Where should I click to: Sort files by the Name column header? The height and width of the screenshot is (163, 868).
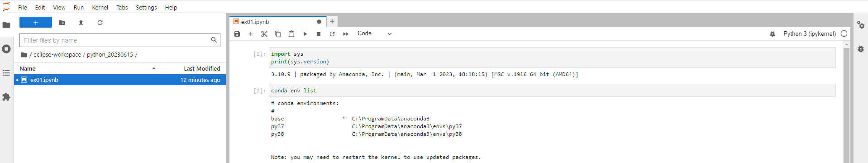[x=89, y=68]
